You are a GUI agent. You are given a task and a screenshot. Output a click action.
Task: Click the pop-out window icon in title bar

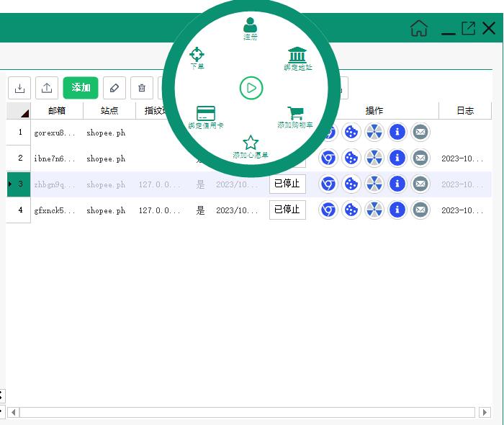coord(468,28)
